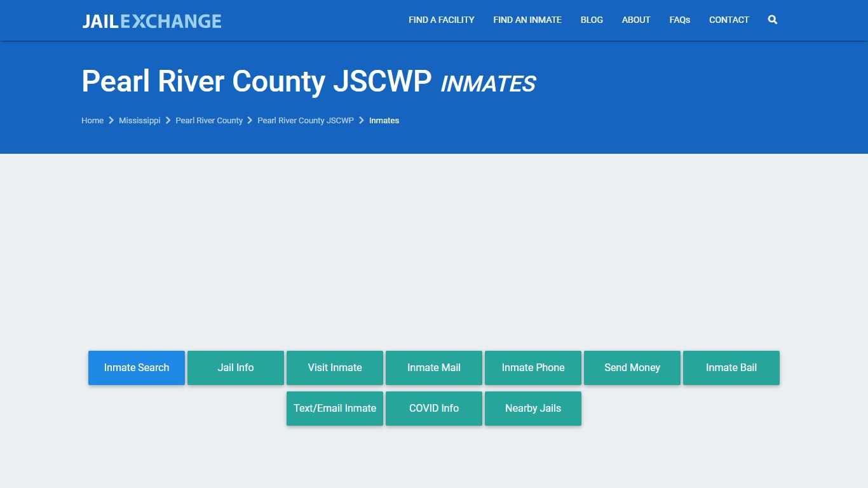
Task: Open the COVID Info section
Action: (x=434, y=409)
